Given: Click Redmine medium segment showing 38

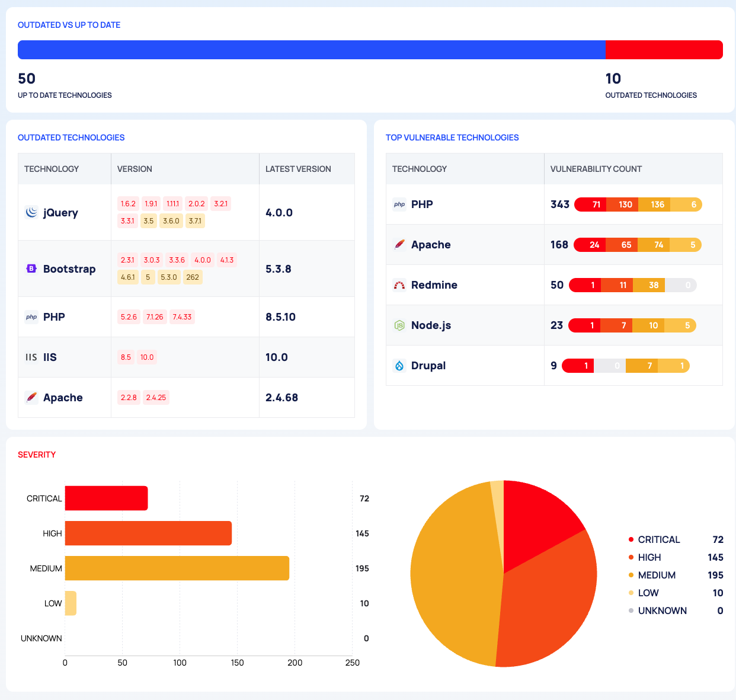Looking at the screenshot, I should 649,285.
